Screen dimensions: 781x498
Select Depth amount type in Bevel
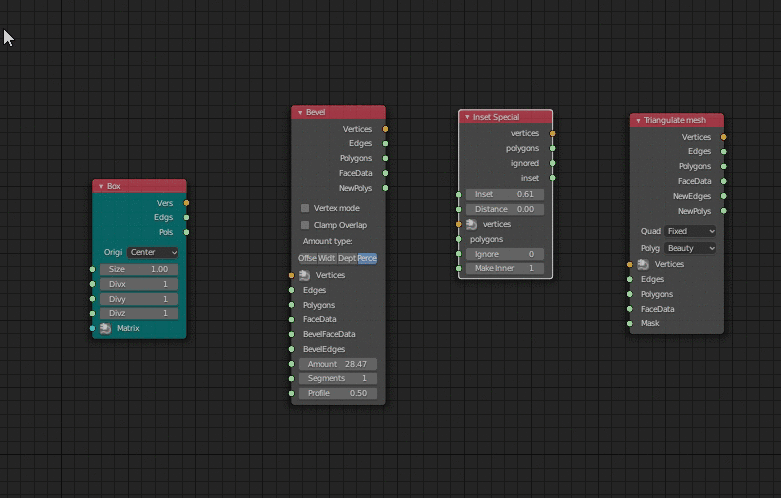(347, 258)
